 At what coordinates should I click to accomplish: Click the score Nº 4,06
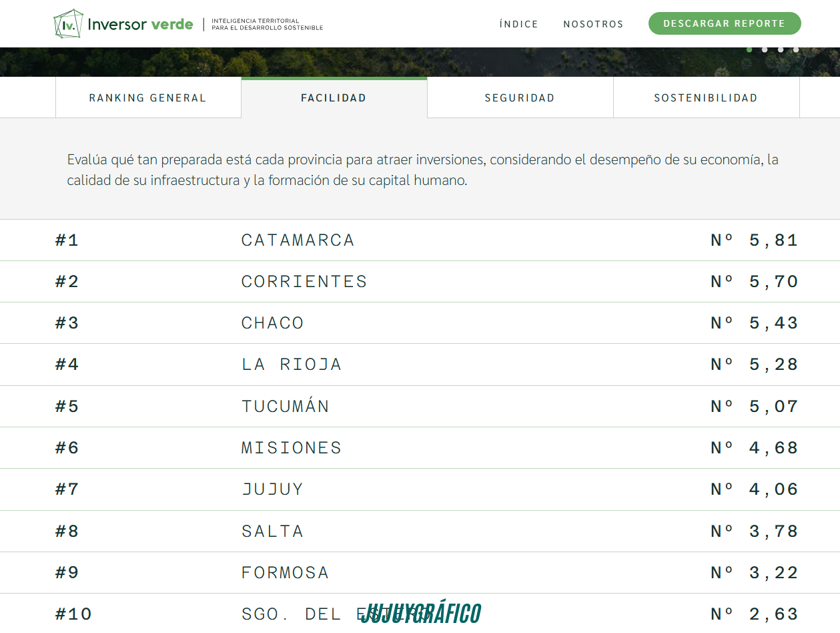(755, 489)
